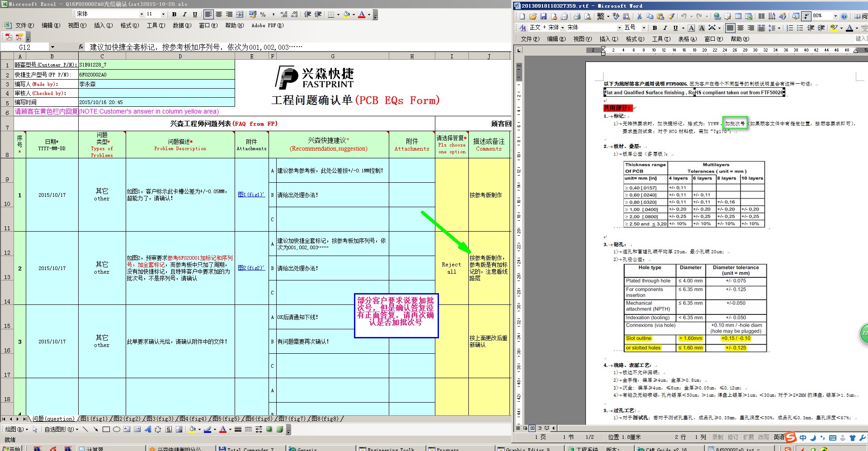The image size is (868, 451).
Task: Click Excel increase decimal icon
Action: (284, 14)
